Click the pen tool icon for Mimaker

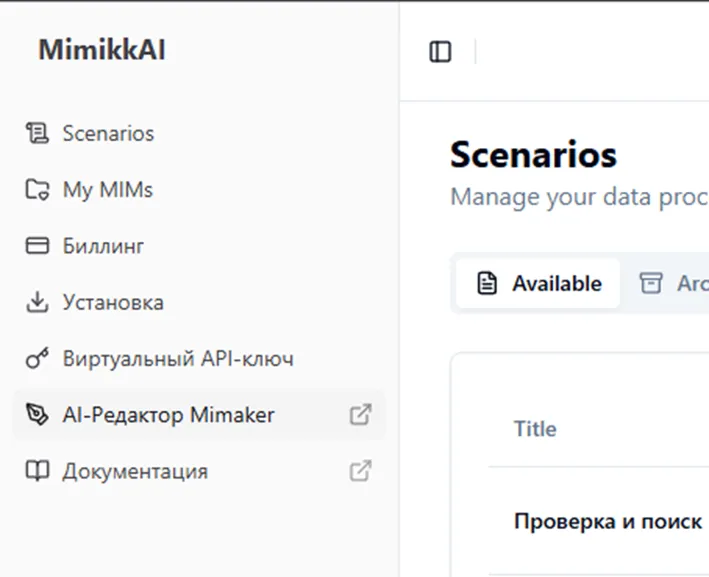click(x=37, y=415)
